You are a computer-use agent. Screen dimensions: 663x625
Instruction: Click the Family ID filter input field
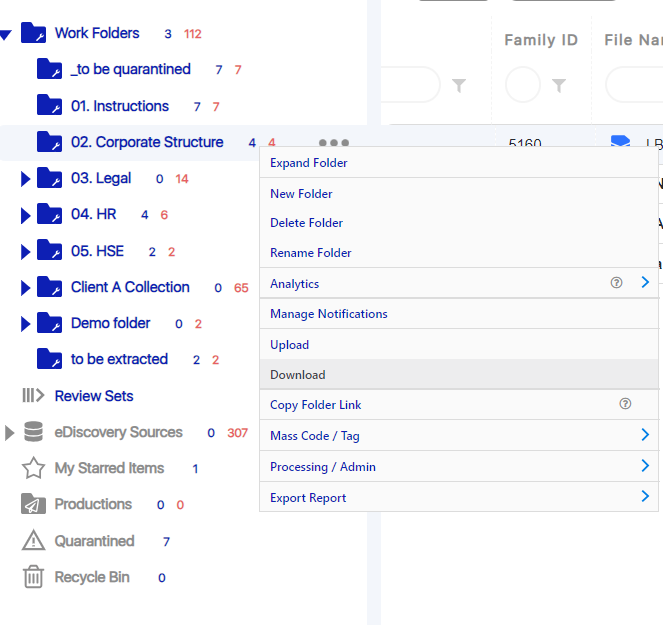[523, 85]
